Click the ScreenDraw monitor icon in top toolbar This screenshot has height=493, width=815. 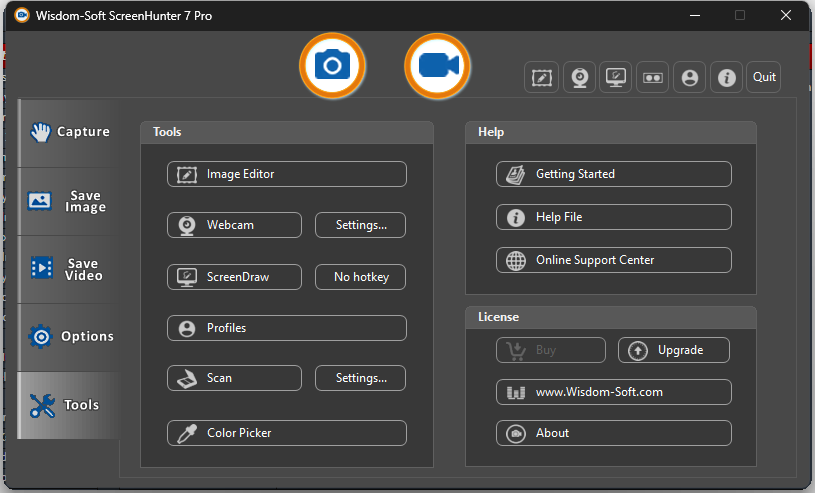(615, 77)
